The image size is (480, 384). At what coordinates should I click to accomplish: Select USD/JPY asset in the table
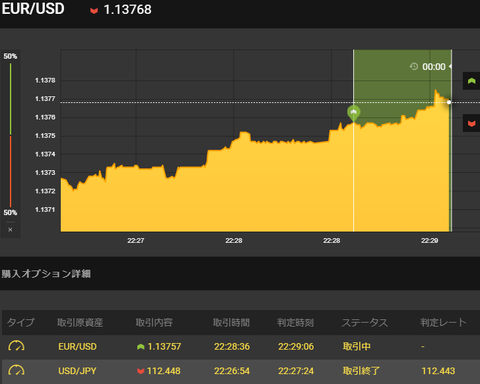tap(77, 371)
